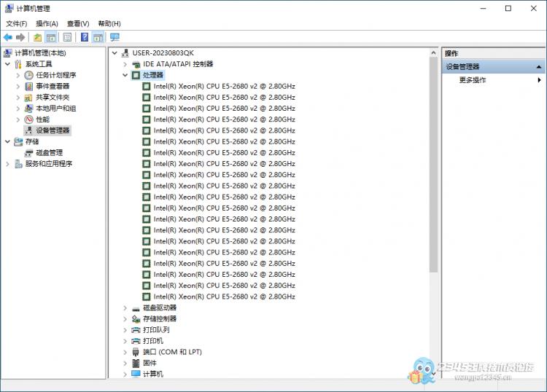The height and width of the screenshot is (392, 547).
Task: Expand the 任务计划程序 node
Action: (18, 75)
